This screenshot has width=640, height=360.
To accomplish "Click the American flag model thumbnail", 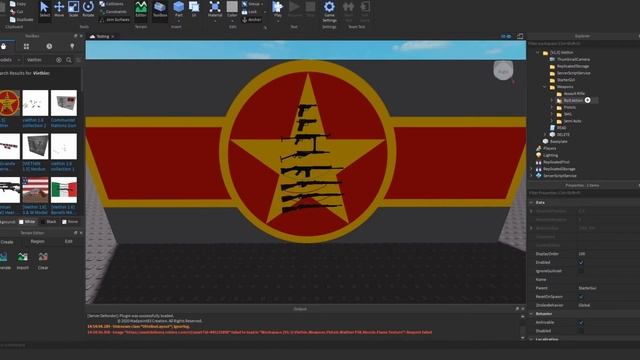I will click(x=36, y=190).
